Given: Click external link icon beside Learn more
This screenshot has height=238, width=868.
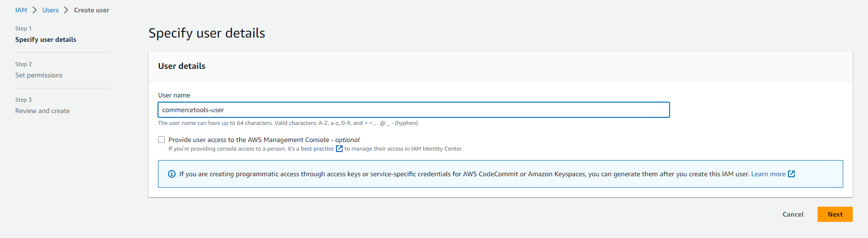Looking at the screenshot, I should tap(791, 174).
